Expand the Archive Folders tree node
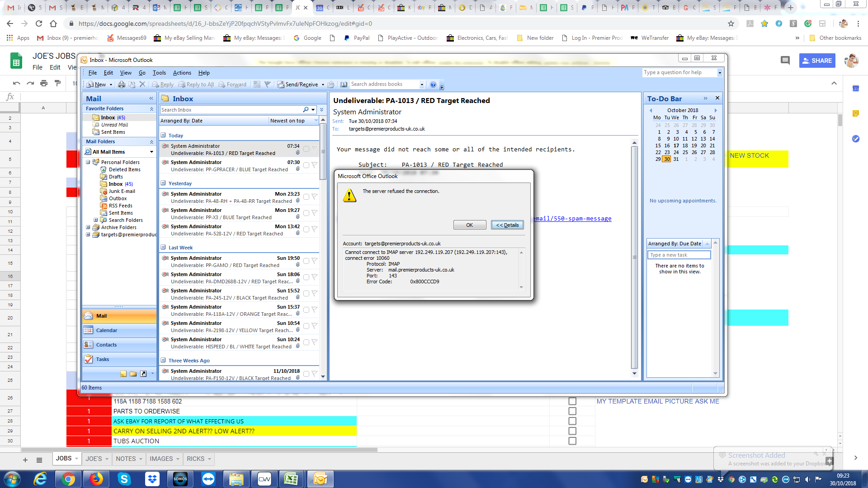This screenshot has width=868, height=488. (x=88, y=227)
